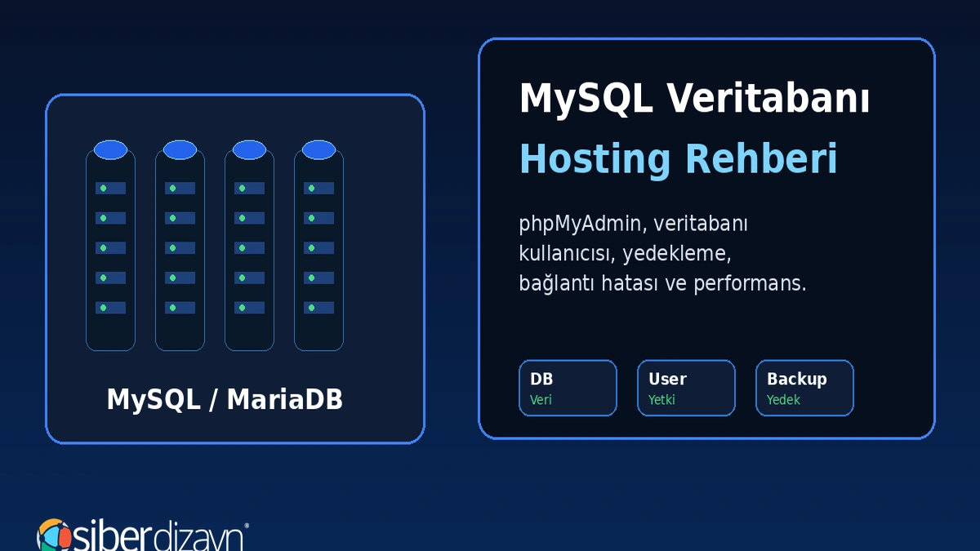The image size is (980, 551).
Task: Click the DB Veri badge
Action: pos(568,388)
